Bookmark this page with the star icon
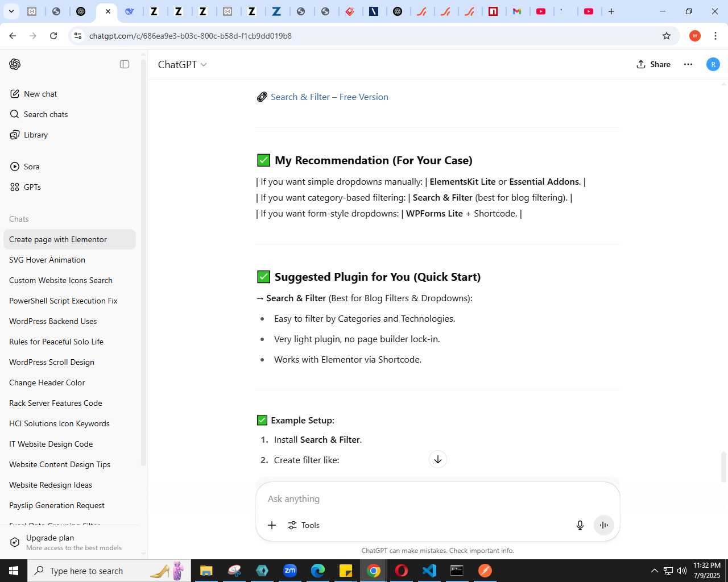Viewport: 728px width, 582px height. point(667,36)
